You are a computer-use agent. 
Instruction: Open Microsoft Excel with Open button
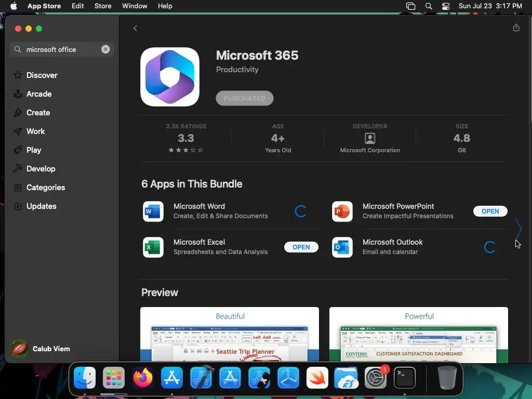click(301, 247)
